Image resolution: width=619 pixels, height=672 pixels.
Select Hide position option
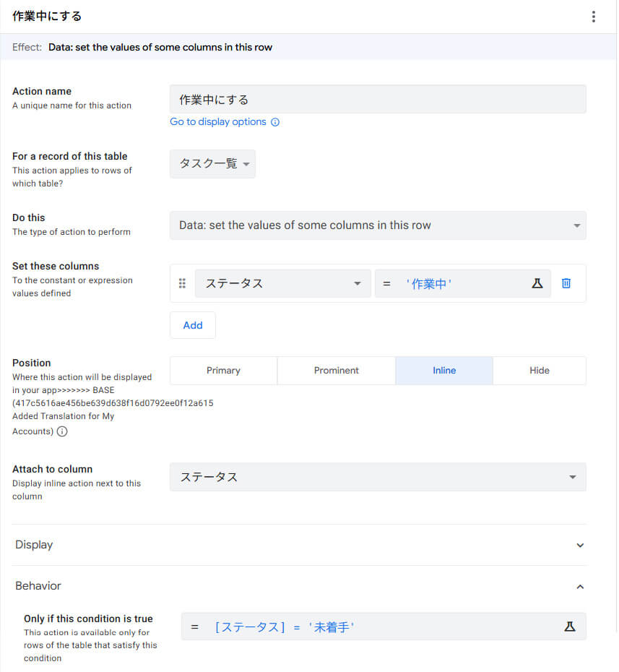[539, 371]
